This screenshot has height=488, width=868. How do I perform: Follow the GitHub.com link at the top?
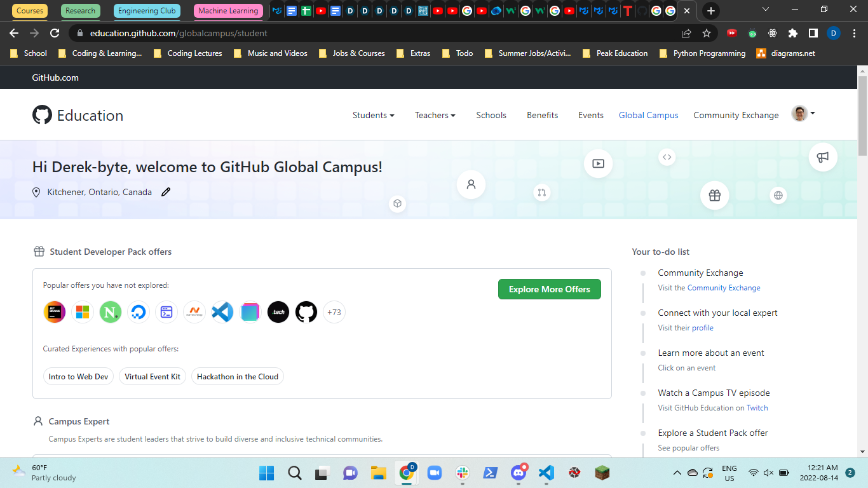[55, 78]
